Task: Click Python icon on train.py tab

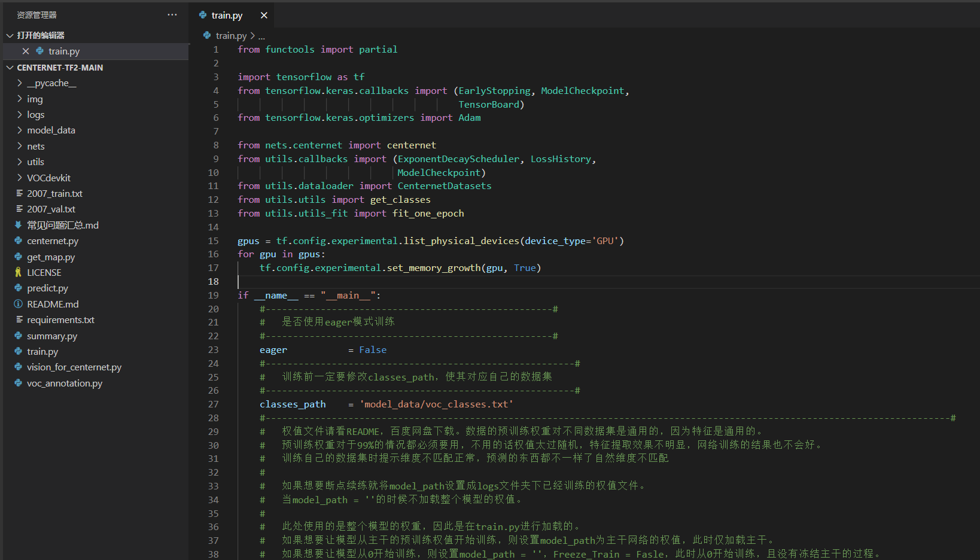Action: click(203, 15)
